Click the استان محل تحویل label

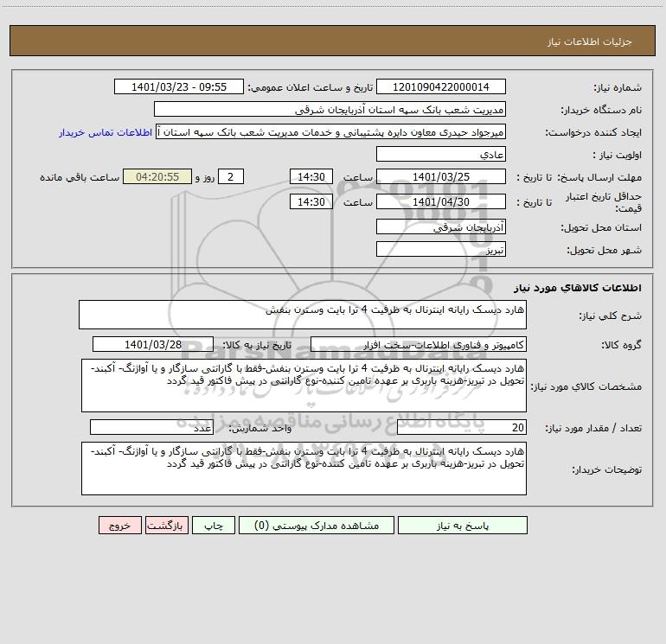tap(601, 227)
